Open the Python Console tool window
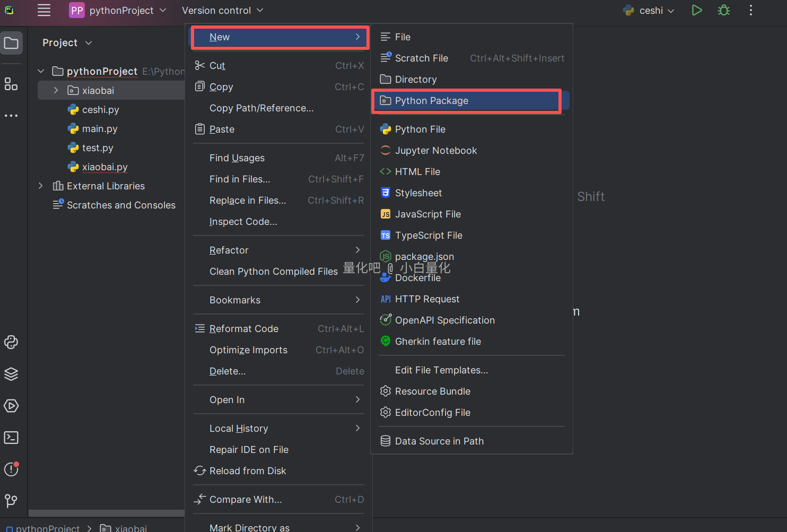Viewport: 787px width, 532px height. 11,342
